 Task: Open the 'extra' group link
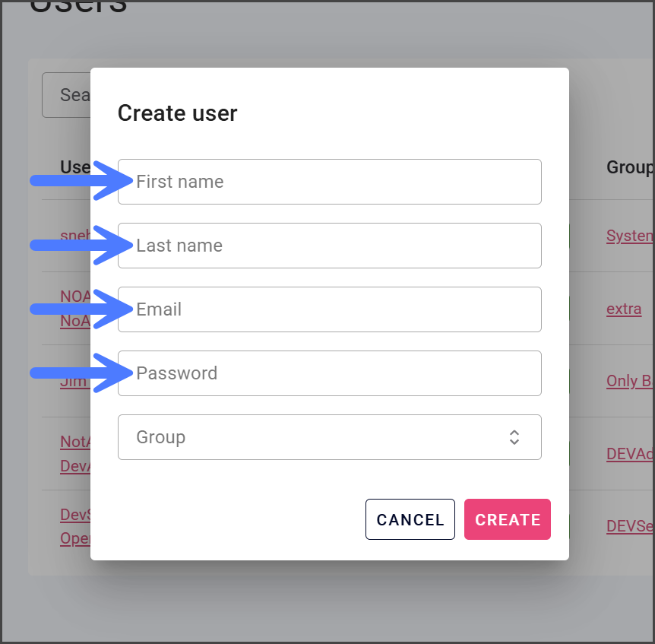[624, 309]
